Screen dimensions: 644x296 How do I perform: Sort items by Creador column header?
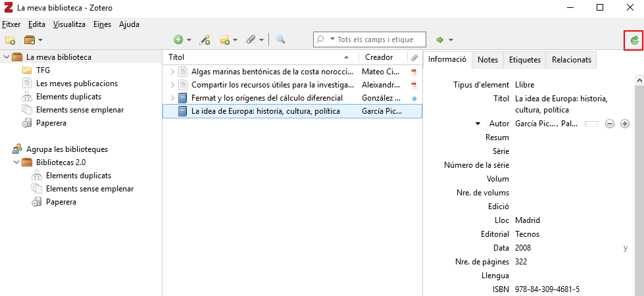pyautogui.click(x=383, y=57)
